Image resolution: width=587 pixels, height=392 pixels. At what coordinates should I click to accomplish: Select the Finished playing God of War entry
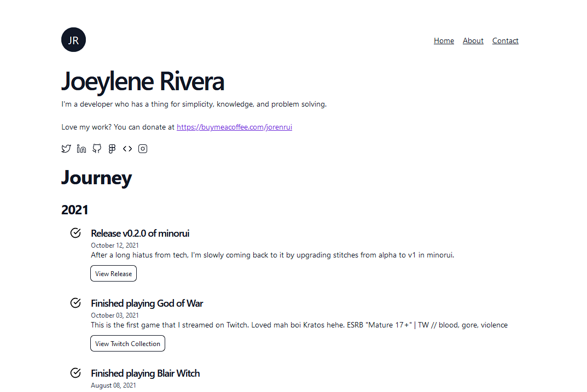147,303
